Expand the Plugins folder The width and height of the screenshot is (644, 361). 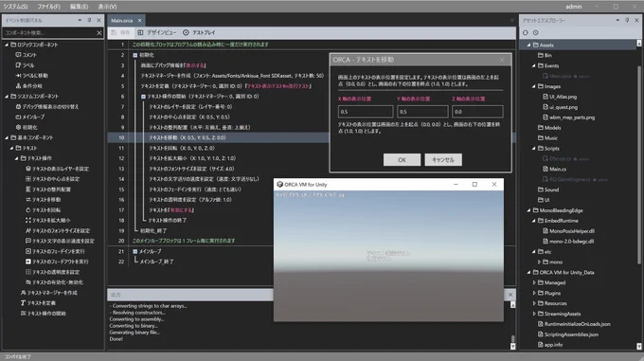click(534, 293)
